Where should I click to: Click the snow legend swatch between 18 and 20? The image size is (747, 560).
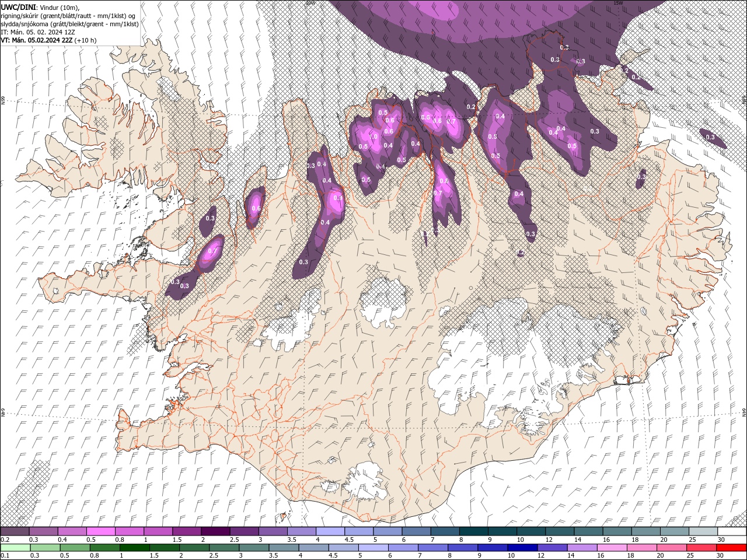click(x=645, y=531)
